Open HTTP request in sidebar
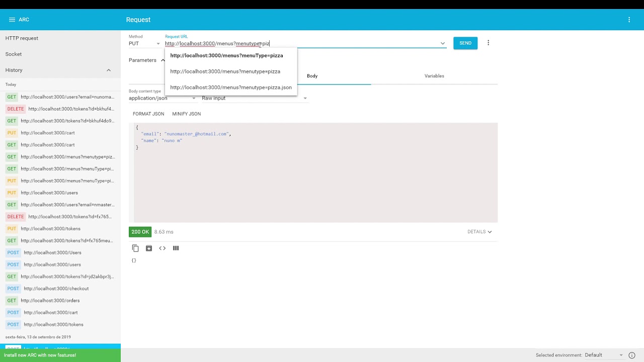The height and width of the screenshot is (362, 644). coord(60,38)
